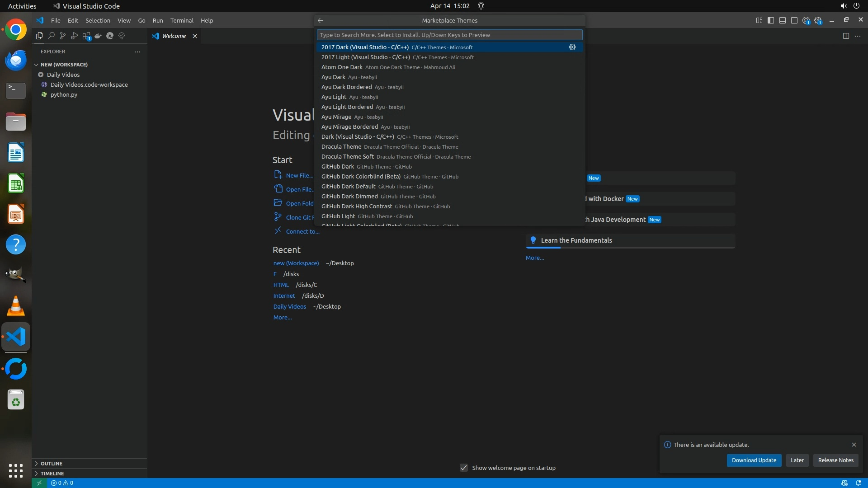
Task: Open the Terminal menu
Action: [x=182, y=20]
